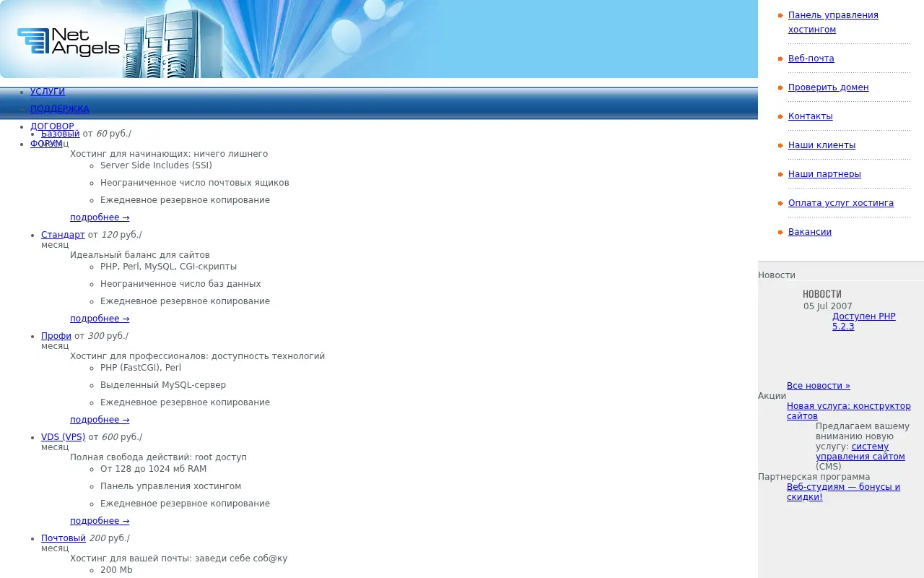Click the text От 128 до 1024 мб RAM

pyautogui.click(x=153, y=469)
